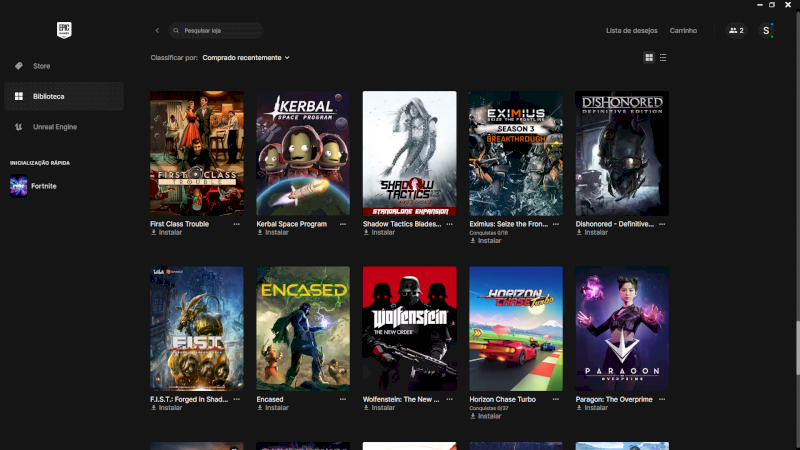Image resolution: width=800 pixels, height=450 pixels.
Task: Open options menu for Encased
Action: click(343, 399)
